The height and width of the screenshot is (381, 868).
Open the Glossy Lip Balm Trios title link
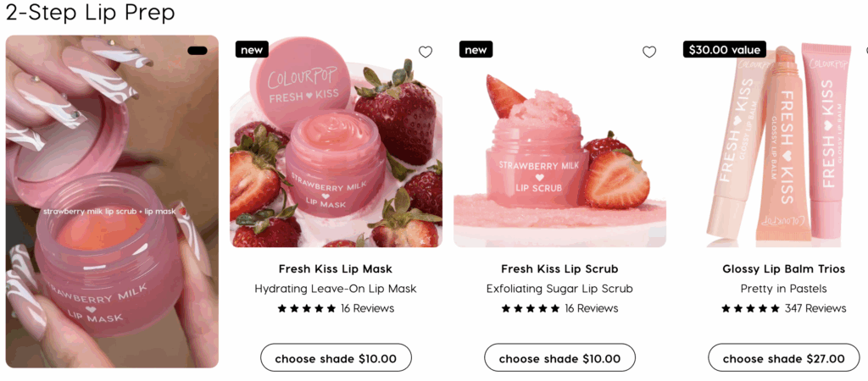(784, 269)
